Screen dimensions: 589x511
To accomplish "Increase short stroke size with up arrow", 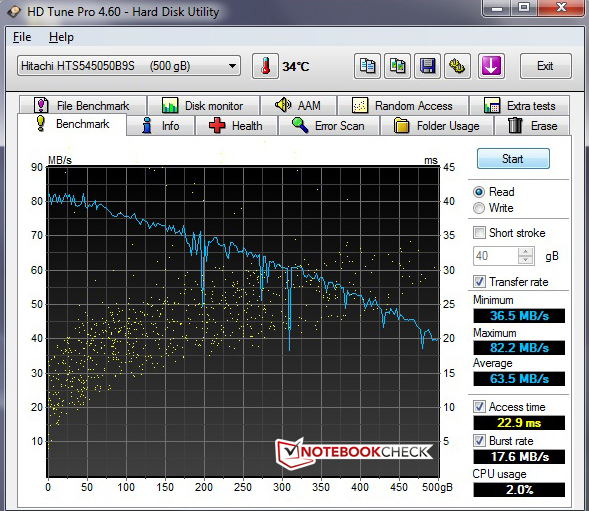I will click(526, 251).
